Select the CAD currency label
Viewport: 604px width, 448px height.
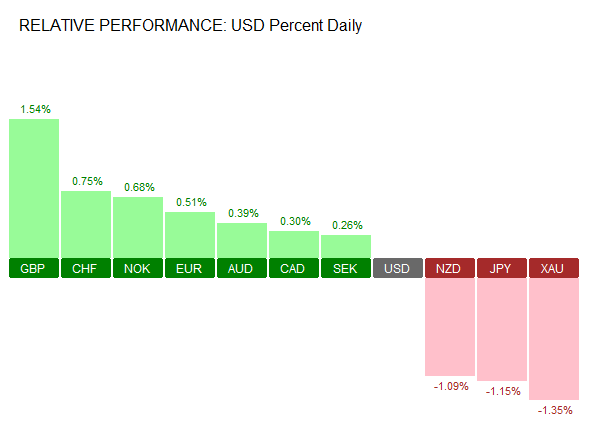294,269
